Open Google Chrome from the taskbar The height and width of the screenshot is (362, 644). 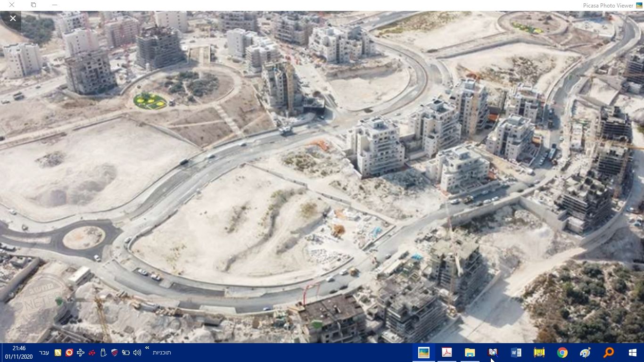coord(562,353)
